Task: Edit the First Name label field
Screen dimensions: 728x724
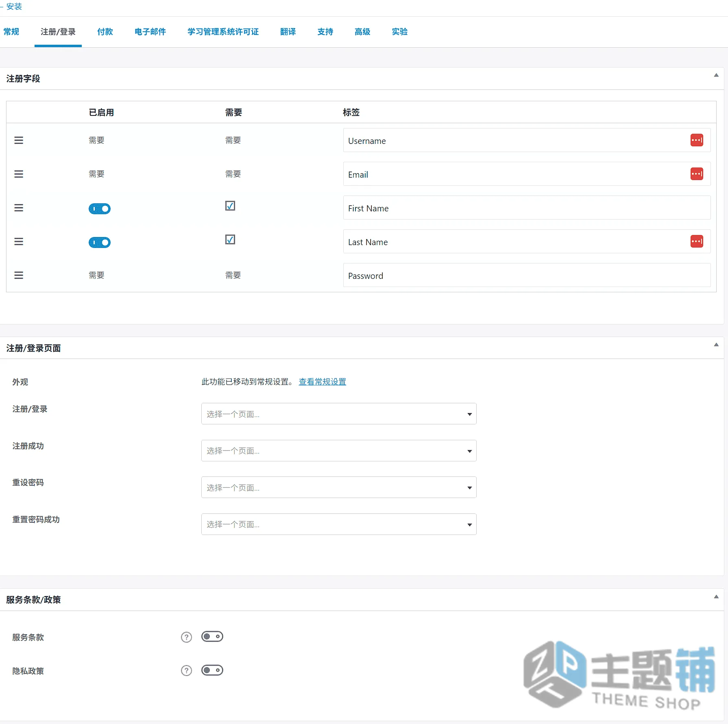Action: tap(527, 208)
